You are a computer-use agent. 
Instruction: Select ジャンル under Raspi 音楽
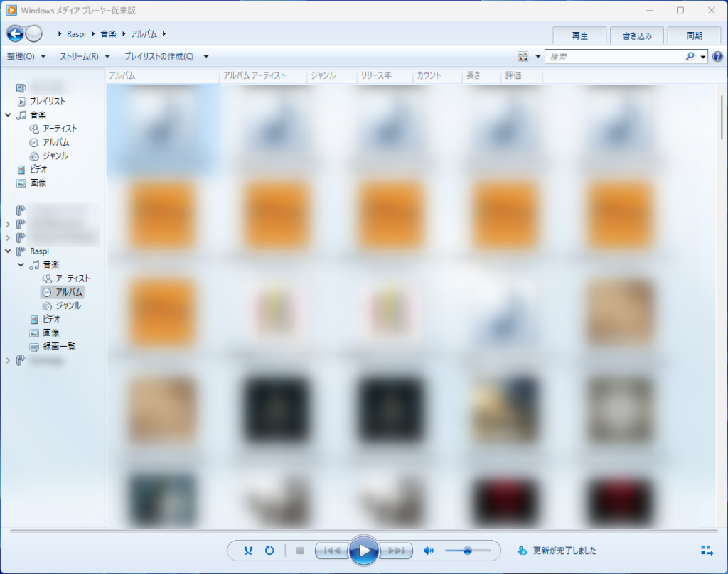(x=68, y=305)
